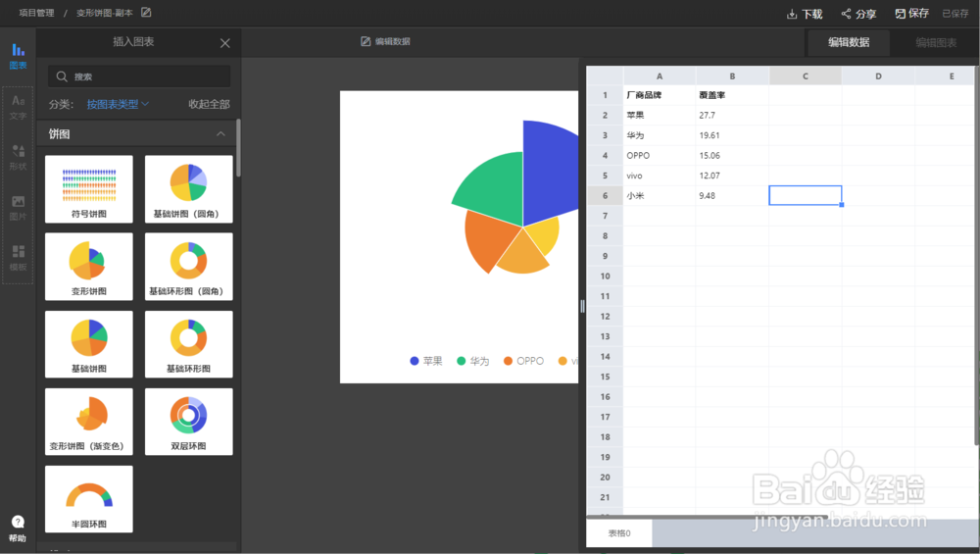
Task: Select the 变形饼图 chart thumbnail
Action: point(89,267)
